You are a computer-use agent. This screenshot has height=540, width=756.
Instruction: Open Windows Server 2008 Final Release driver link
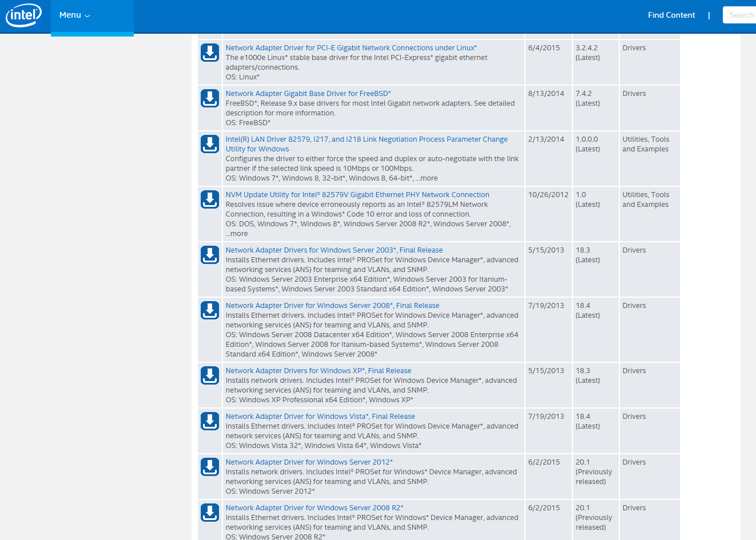click(332, 306)
